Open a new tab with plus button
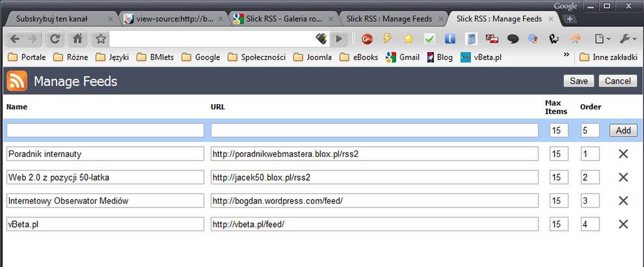The image size is (644, 267). (x=569, y=19)
